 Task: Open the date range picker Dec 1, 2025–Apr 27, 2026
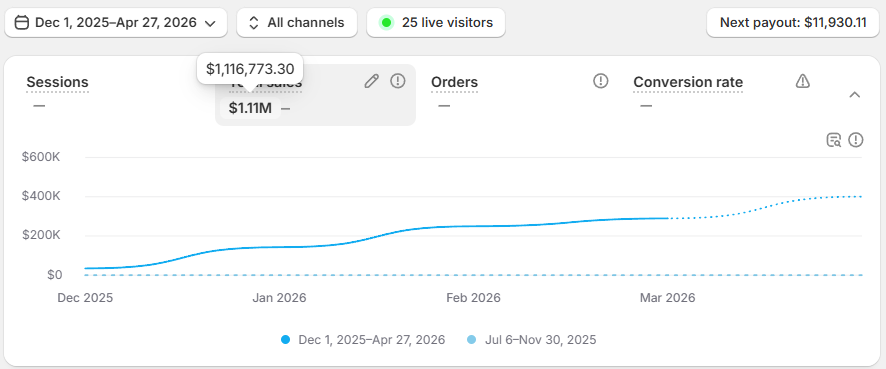[116, 23]
